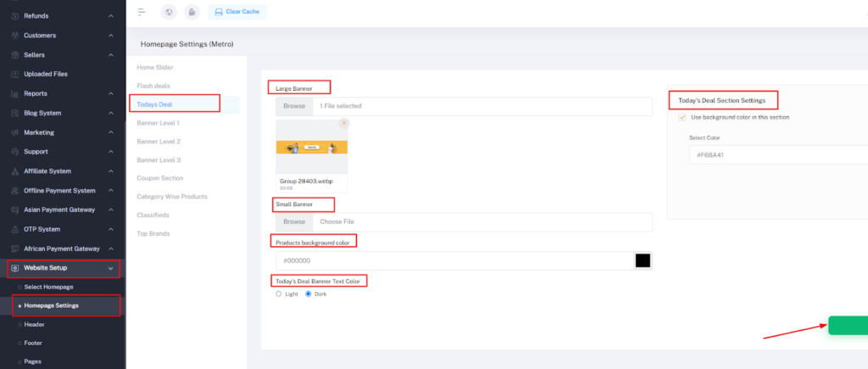Open the Footer submenu item
This screenshot has width=868, height=369.
33,343
